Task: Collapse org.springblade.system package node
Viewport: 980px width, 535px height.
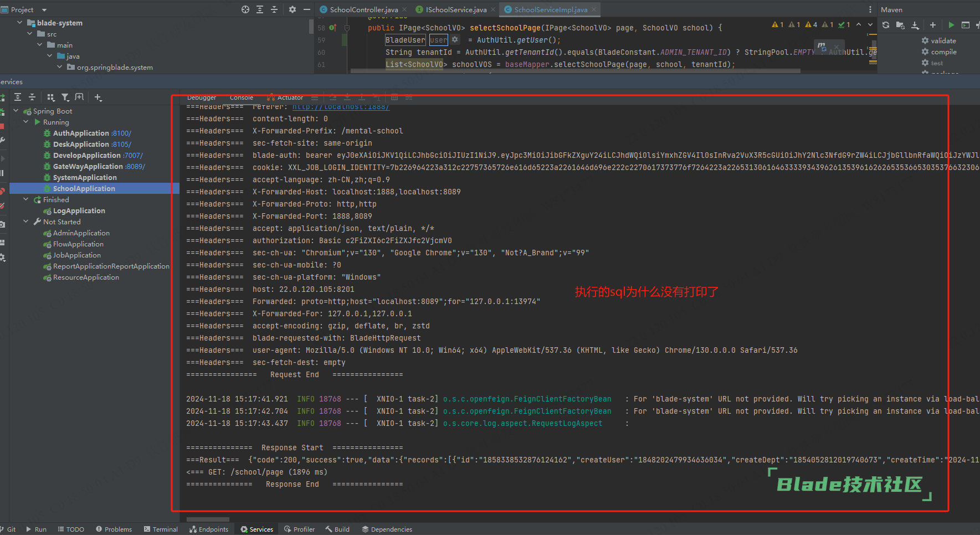Action: 60,67
